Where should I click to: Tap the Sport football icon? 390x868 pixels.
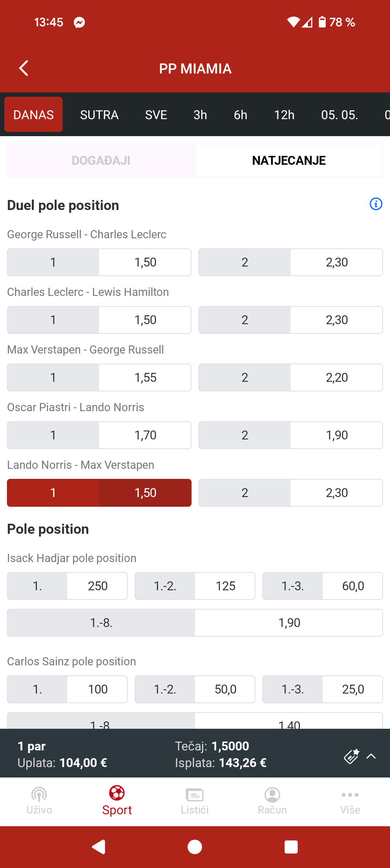[117, 793]
